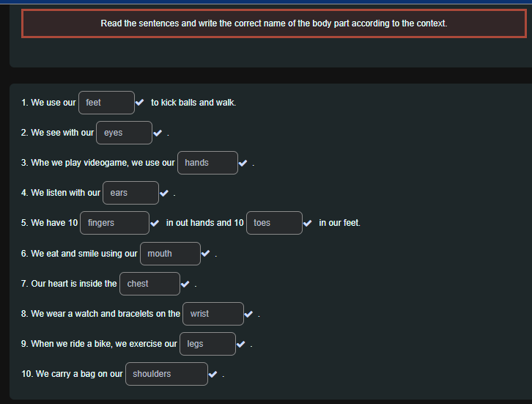The width and height of the screenshot is (532, 404).
Task: Focus the 'eyes' answer box
Action: [124, 133]
